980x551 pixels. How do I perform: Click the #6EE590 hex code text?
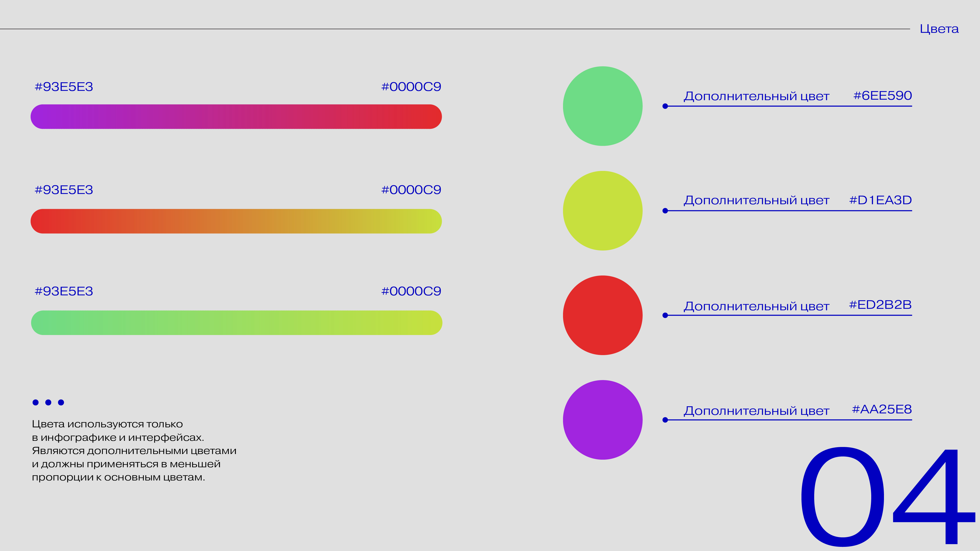point(882,96)
